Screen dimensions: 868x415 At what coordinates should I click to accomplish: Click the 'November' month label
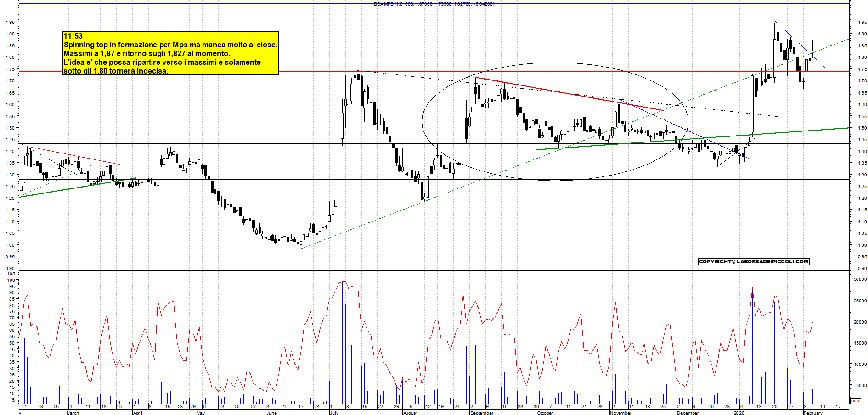(621, 413)
